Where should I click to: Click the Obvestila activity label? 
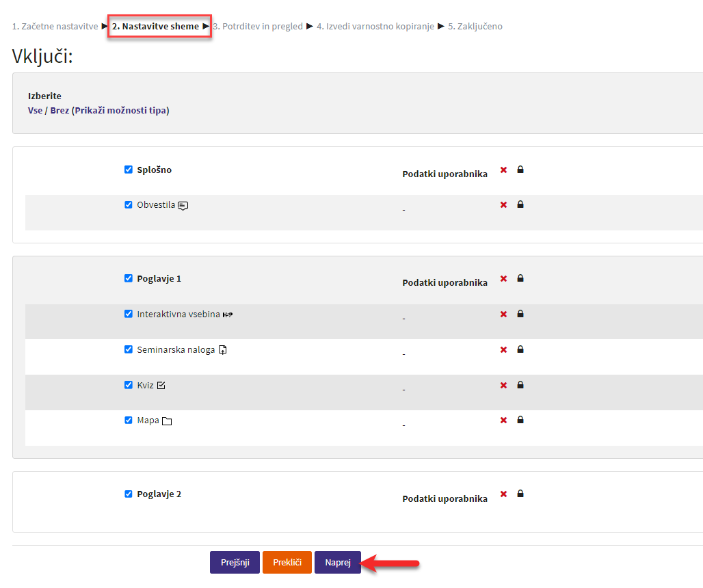(x=156, y=205)
